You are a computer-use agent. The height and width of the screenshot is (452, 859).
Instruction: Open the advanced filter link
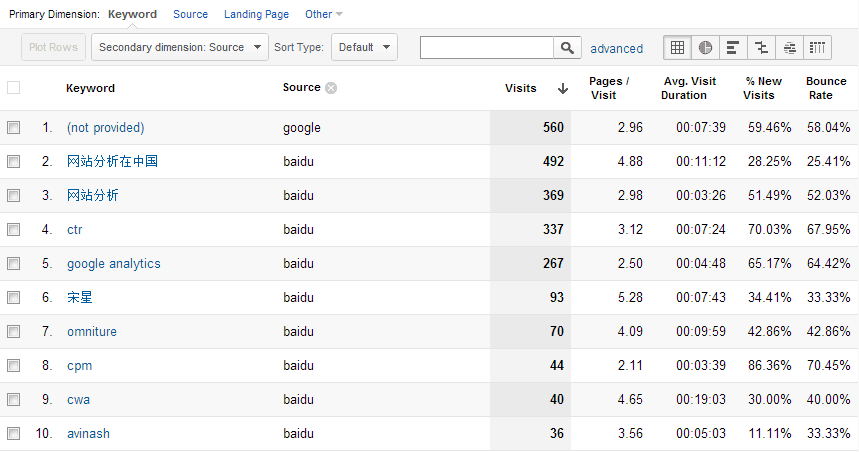coord(616,48)
